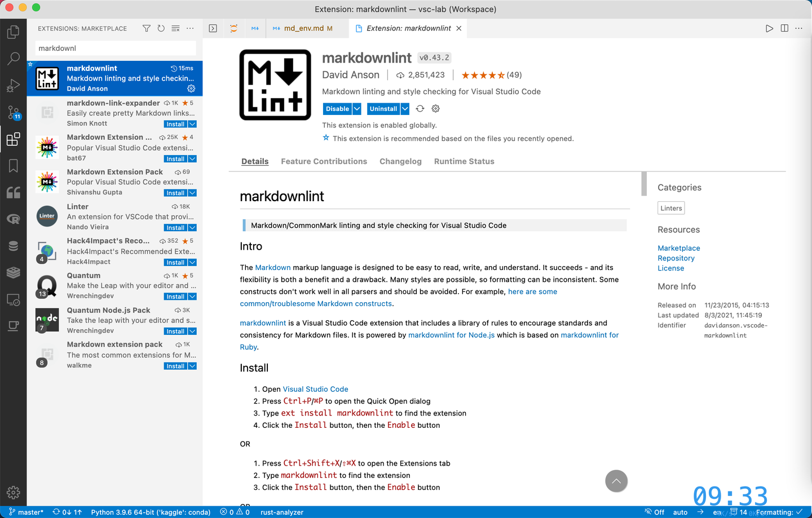Open the Uninstall button's dropdown arrow
Screen dimensions: 812x518
[x=404, y=108]
